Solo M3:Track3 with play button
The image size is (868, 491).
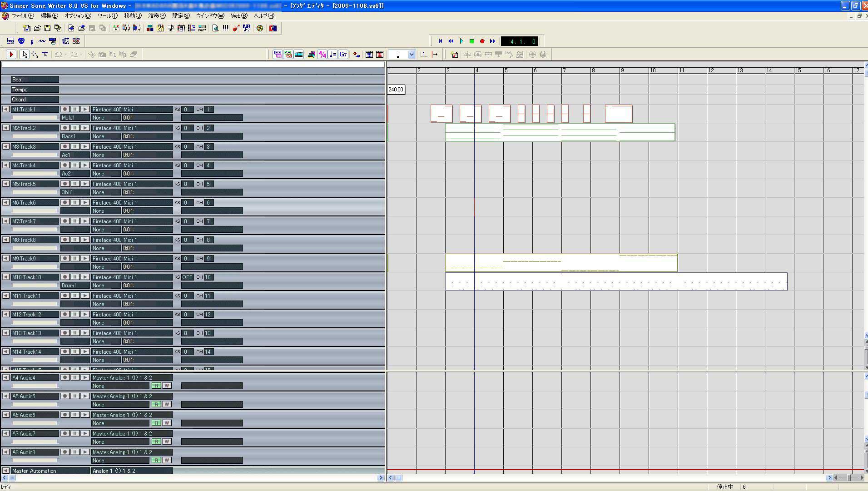pyautogui.click(x=85, y=146)
